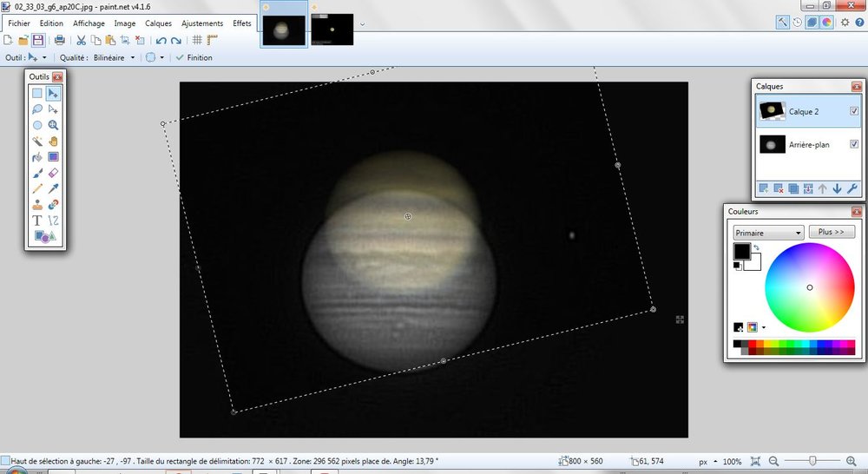The height and width of the screenshot is (474, 868).
Task: Select the Move Selected Pixels tool
Action: (53, 93)
